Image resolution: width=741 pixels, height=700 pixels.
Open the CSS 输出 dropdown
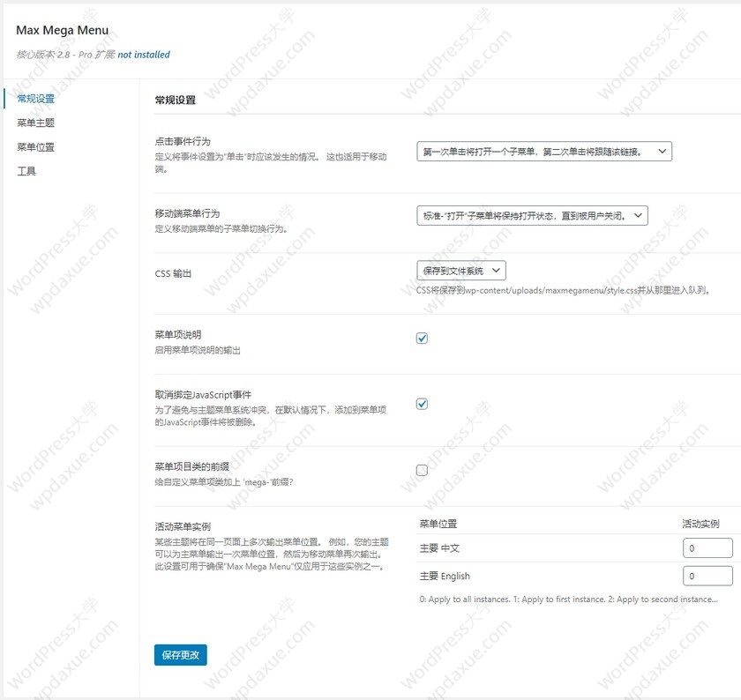click(x=461, y=271)
